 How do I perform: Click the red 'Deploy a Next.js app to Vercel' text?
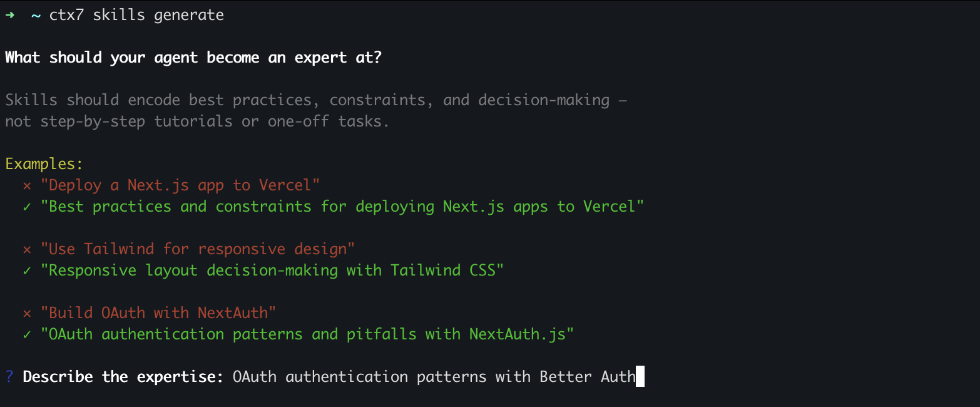click(x=180, y=185)
